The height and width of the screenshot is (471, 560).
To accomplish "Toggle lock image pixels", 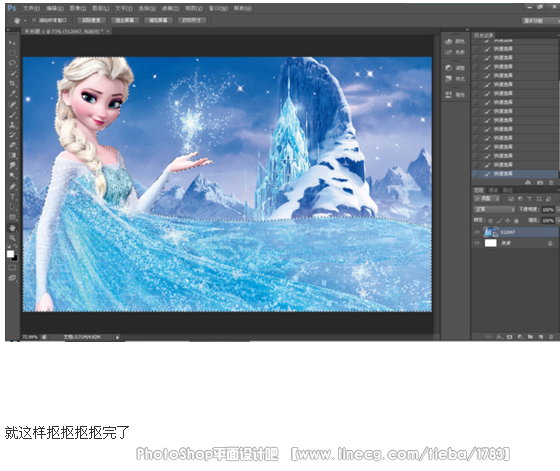I will tap(499, 221).
